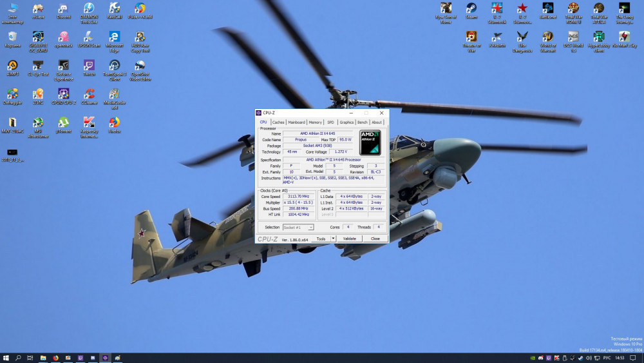Select the TeamSpeak 3 Client icon

[x=115, y=66]
